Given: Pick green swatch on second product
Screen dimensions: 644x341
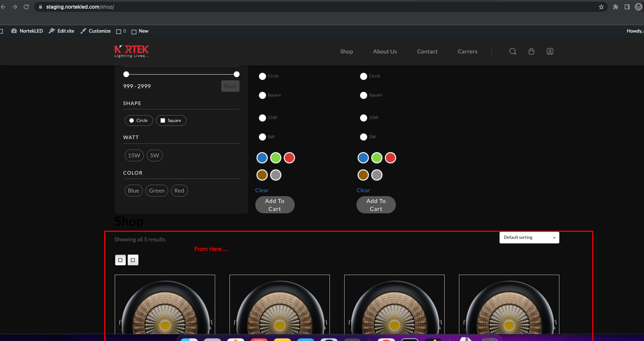Looking at the screenshot, I should pos(377,158).
